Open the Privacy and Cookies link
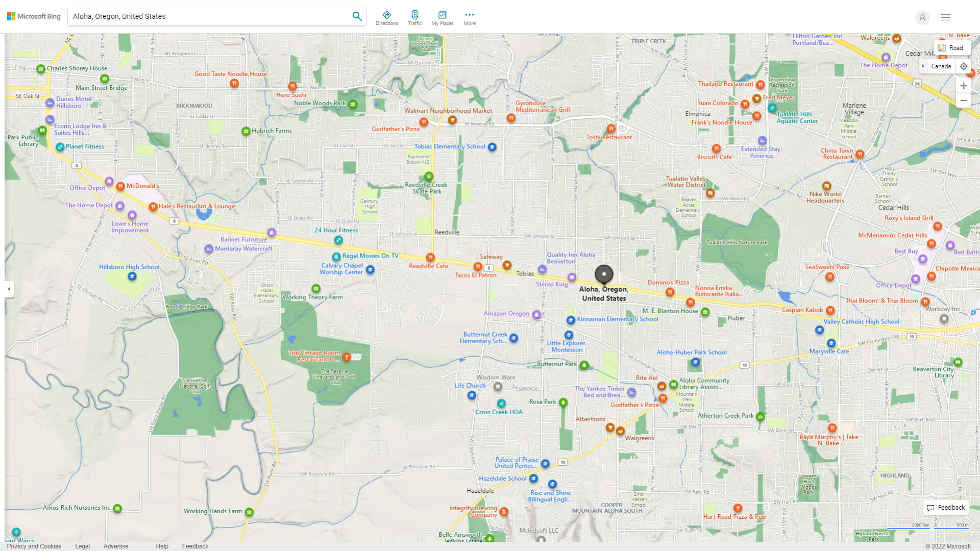Viewport: 980px width, 551px height. pos(34,546)
